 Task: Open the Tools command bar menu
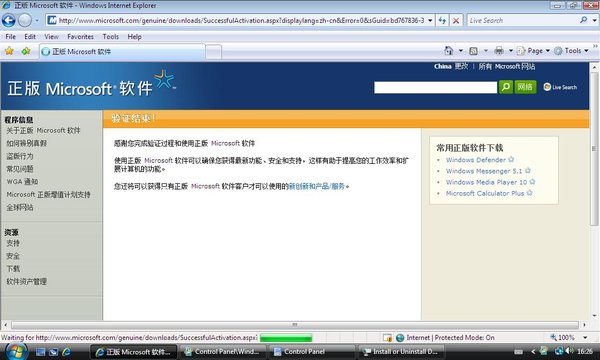pyautogui.click(x=572, y=50)
